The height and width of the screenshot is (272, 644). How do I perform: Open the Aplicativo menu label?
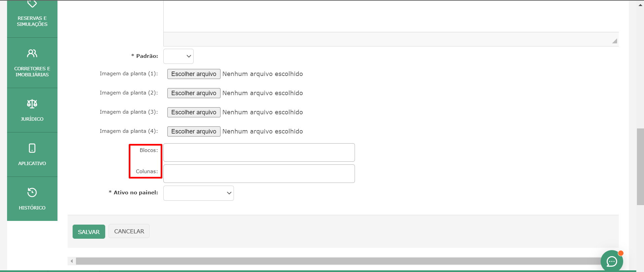[x=32, y=163]
